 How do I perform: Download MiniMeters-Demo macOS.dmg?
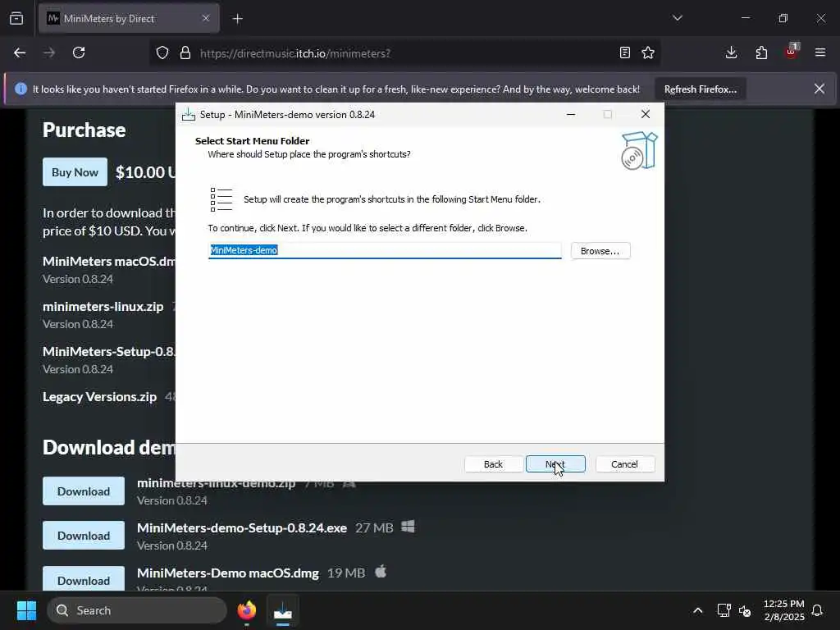tap(84, 580)
